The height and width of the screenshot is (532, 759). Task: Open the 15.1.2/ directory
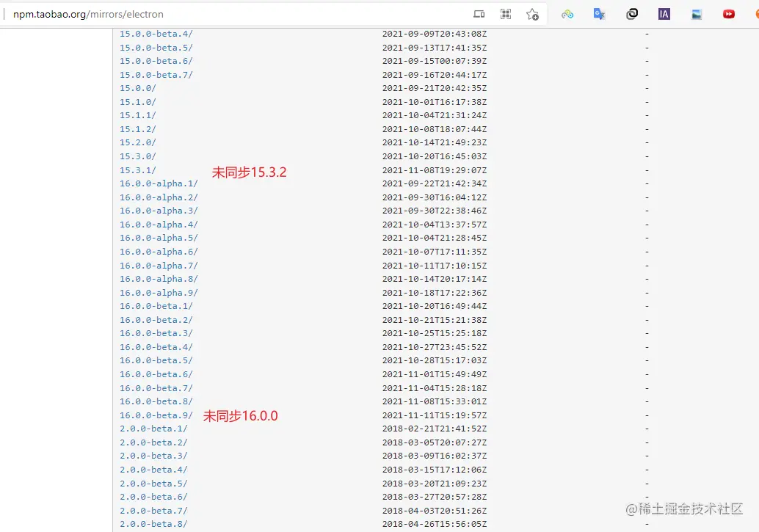137,129
